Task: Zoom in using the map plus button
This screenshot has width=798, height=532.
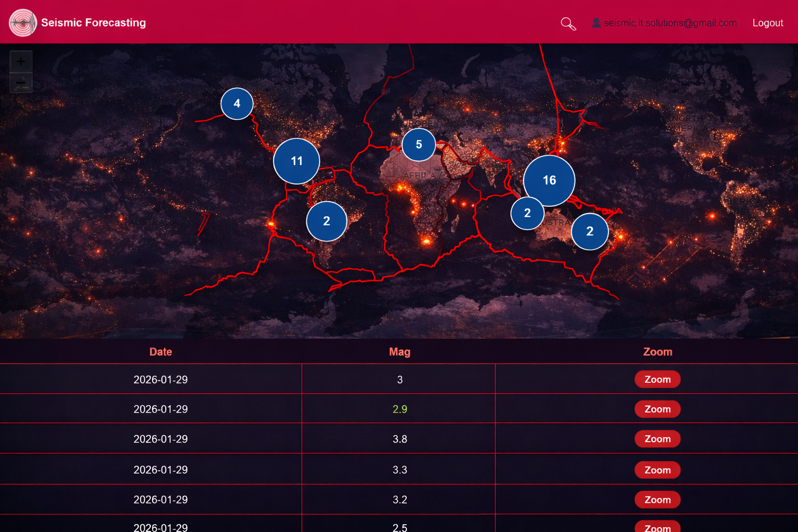Action: [21, 61]
